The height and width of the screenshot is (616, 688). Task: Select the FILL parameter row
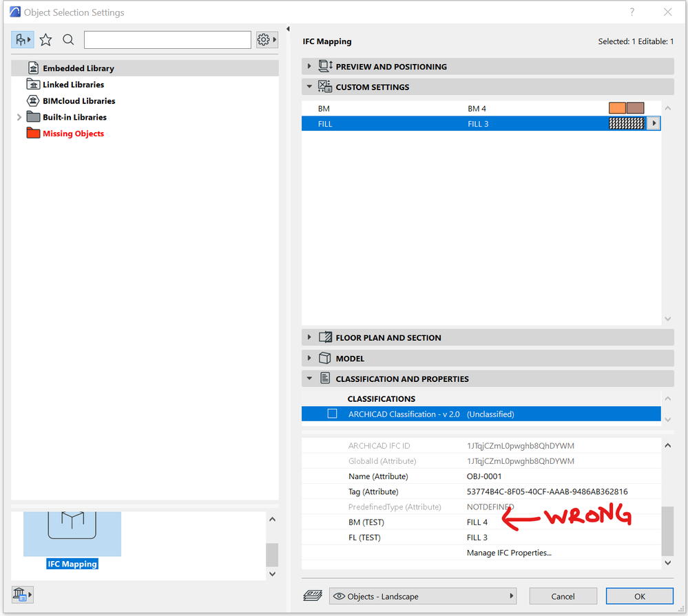tap(481, 124)
